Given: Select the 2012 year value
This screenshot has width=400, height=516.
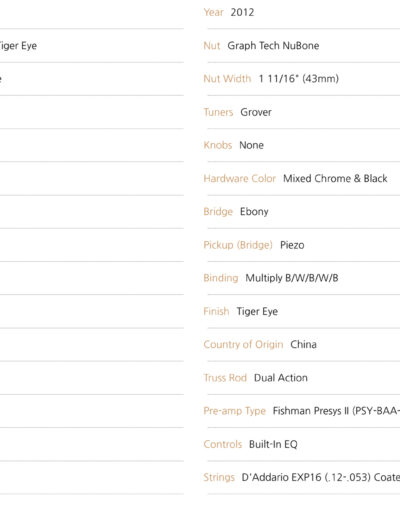Looking at the screenshot, I should pos(242,12).
